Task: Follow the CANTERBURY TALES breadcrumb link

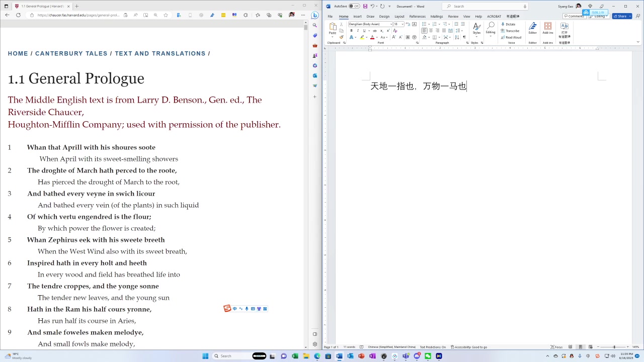Action: pyautogui.click(x=71, y=53)
